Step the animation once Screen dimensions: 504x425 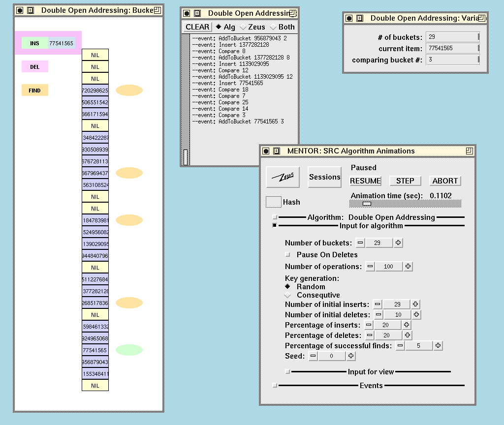point(405,181)
